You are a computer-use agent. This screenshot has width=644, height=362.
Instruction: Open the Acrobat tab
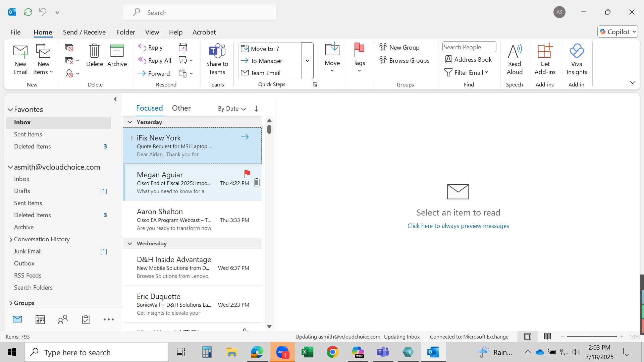[204, 32]
